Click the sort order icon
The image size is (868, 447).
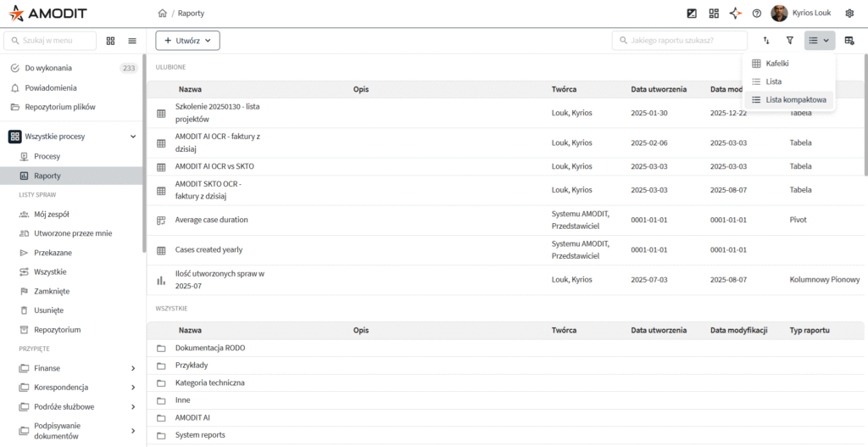(766, 41)
